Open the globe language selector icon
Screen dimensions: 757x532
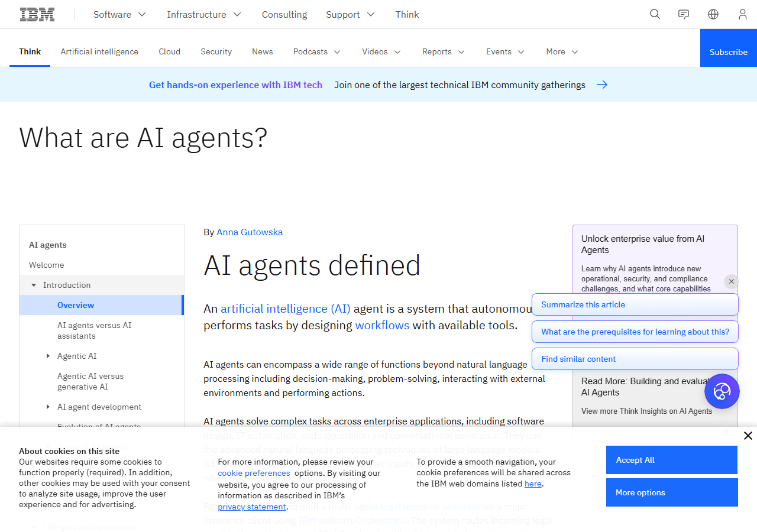[x=713, y=14]
